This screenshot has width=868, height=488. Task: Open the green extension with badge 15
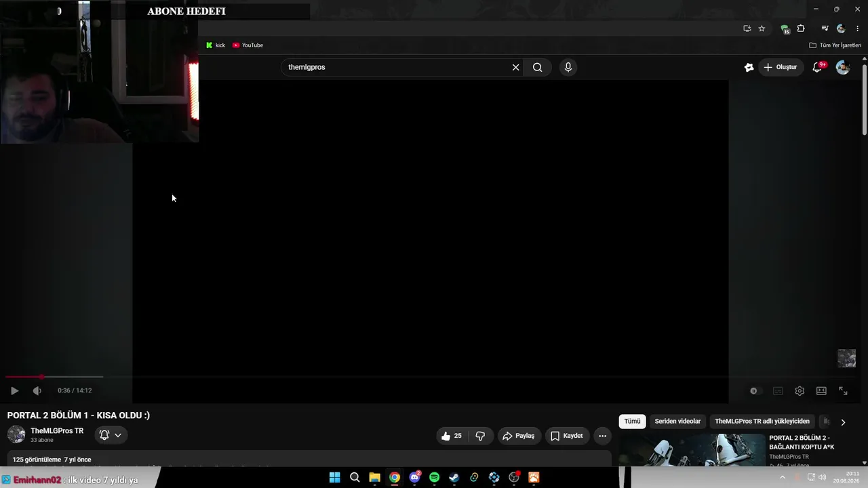pyautogui.click(x=785, y=29)
